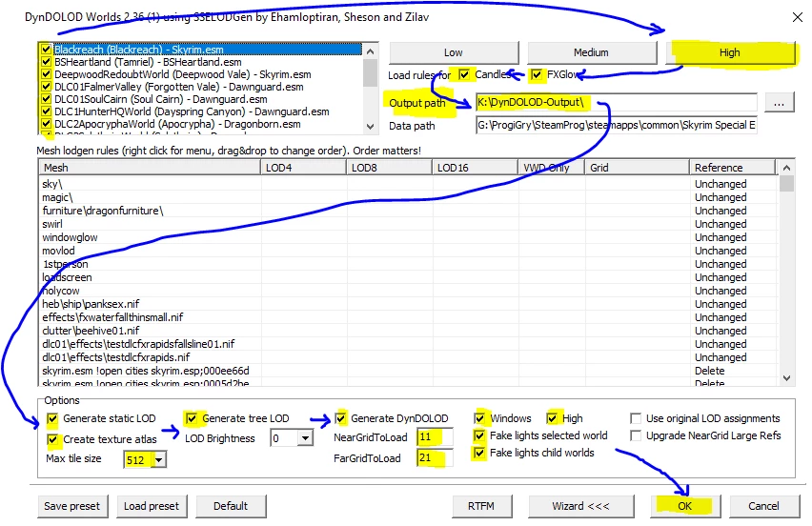Toggle Create texture atlas checkbox

[x=52, y=439]
